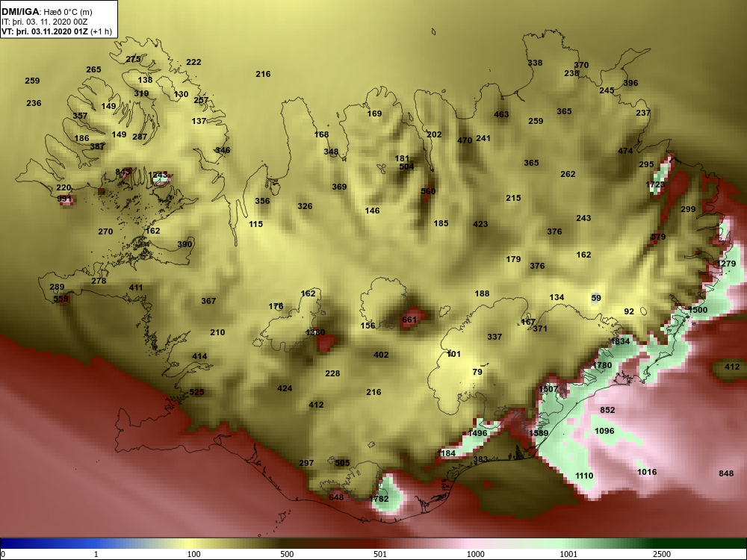
Task: Click the map value '843'
Action: point(123,172)
